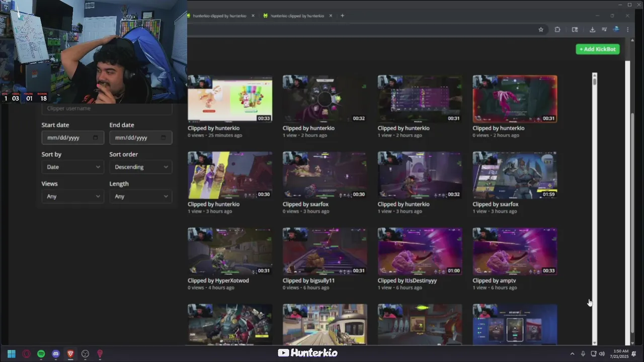
Task: Open the Windows Start menu
Action: click(11, 354)
